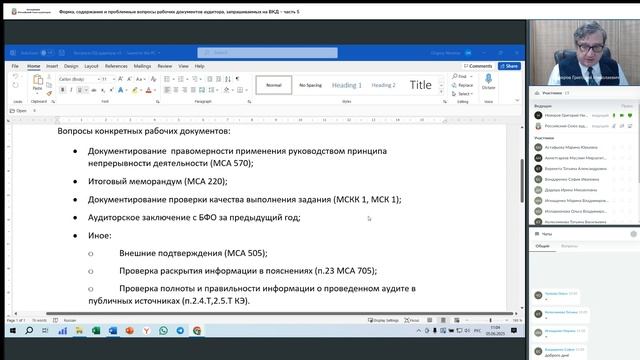Switch to the Insert ribbon tab
The width and height of the screenshot is (640, 360).
pyautogui.click(x=52, y=66)
